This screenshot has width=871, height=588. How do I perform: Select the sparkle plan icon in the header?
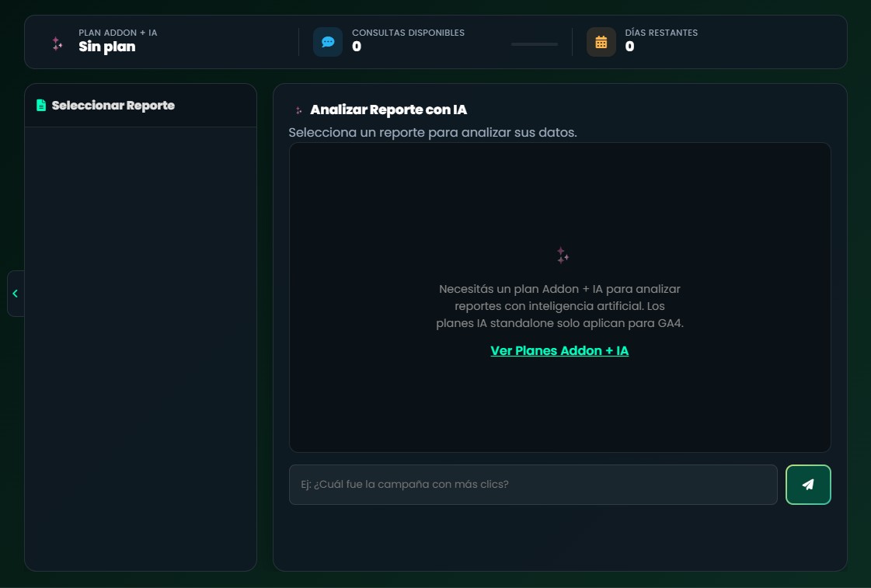56,44
